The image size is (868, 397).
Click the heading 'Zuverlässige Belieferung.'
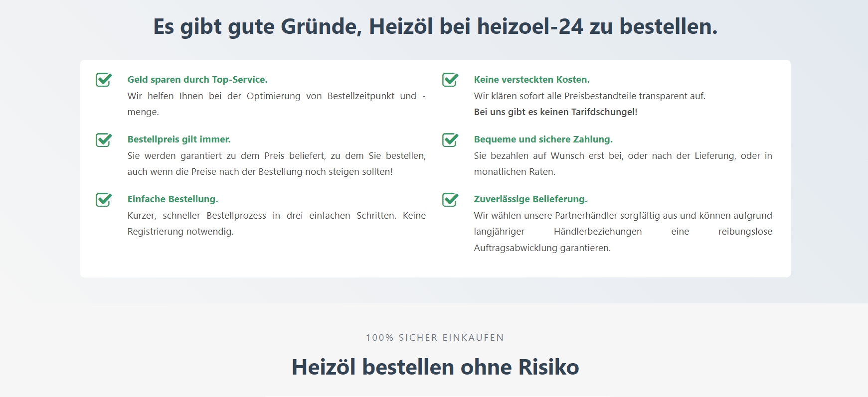(x=530, y=199)
